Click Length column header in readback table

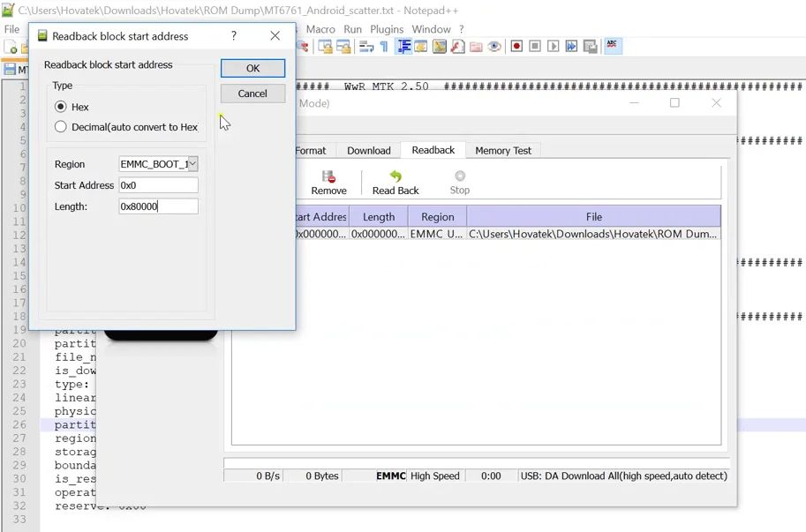[379, 217]
